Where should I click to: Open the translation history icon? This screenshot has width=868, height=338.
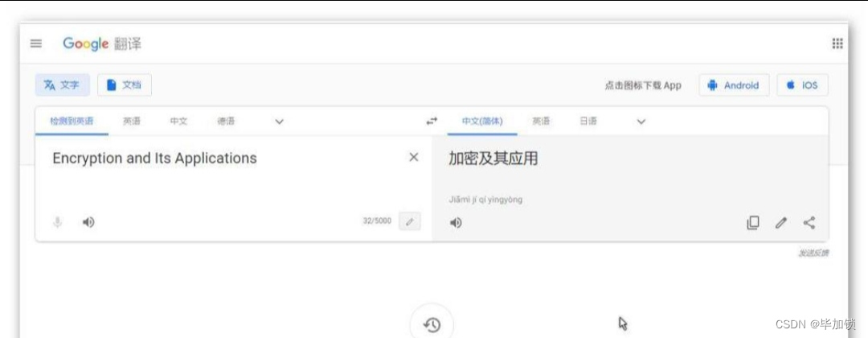point(432,324)
